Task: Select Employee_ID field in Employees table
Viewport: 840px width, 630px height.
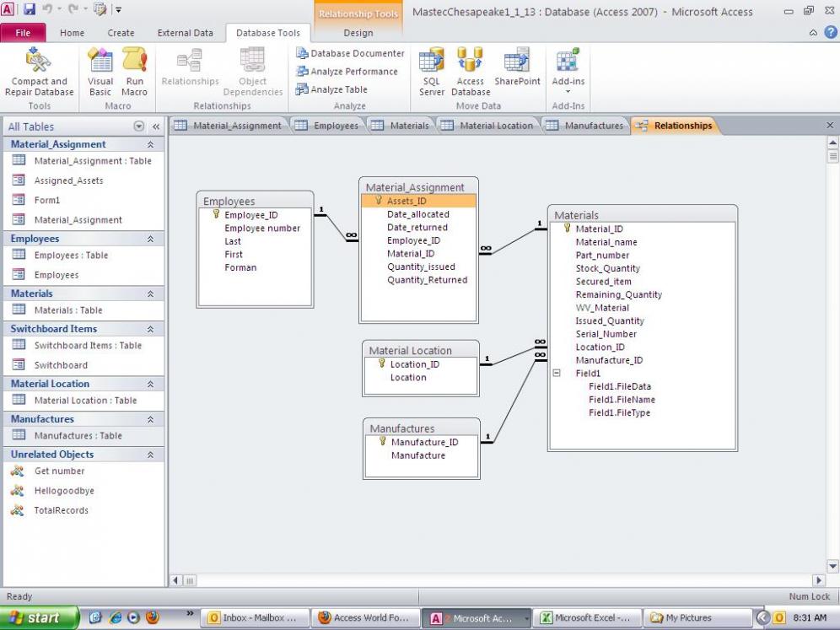Action: pyautogui.click(x=250, y=215)
